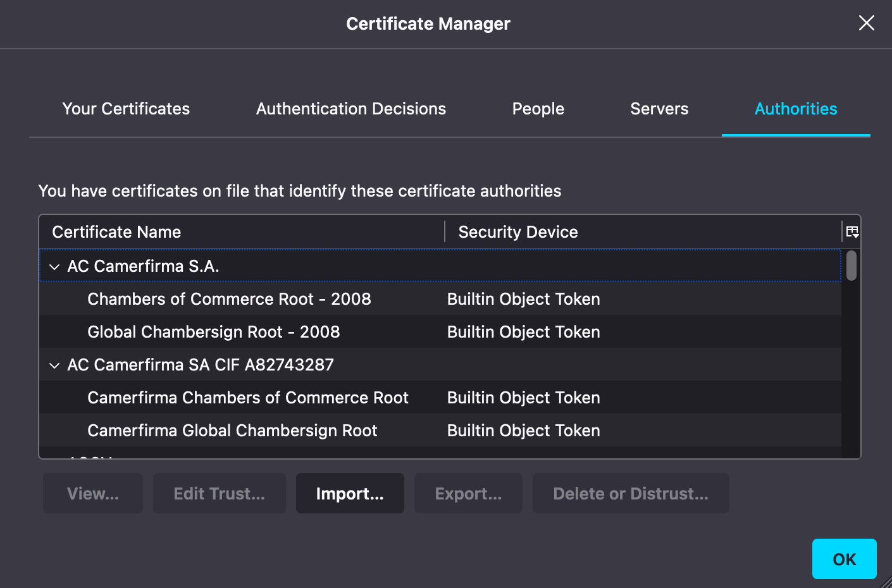Sort by Certificate Name column header

pos(116,232)
